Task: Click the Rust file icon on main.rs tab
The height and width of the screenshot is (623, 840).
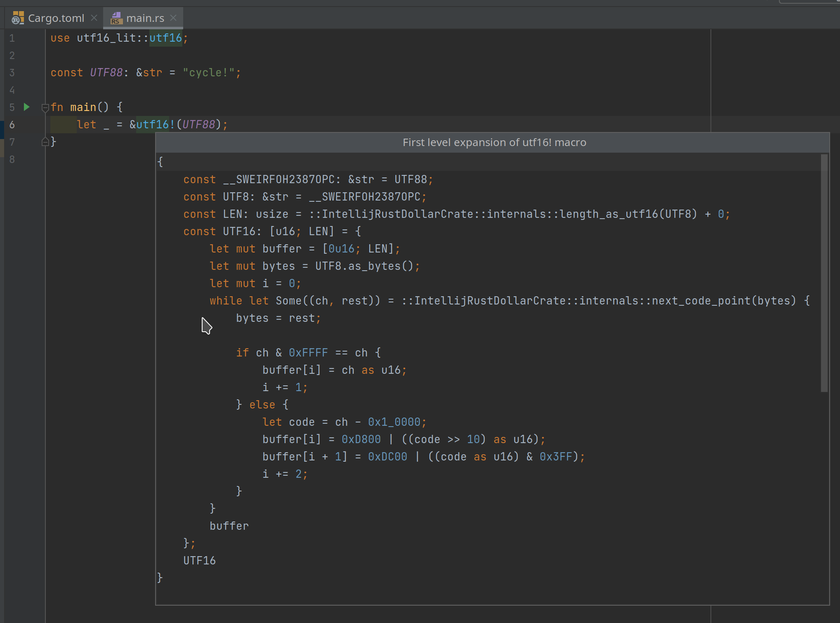Action: coord(116,18)
